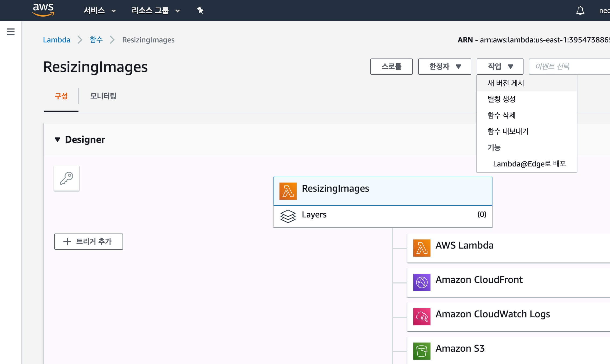This screenshot has height=364, width=610.
Task: Select 새 버전 게시 menu item
Action: click(526, 83)
